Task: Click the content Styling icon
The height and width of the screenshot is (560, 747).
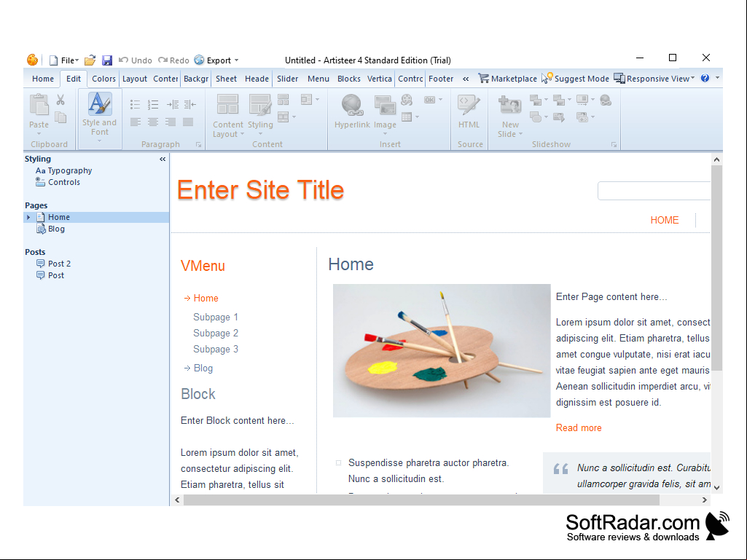Action: point(260,104)
